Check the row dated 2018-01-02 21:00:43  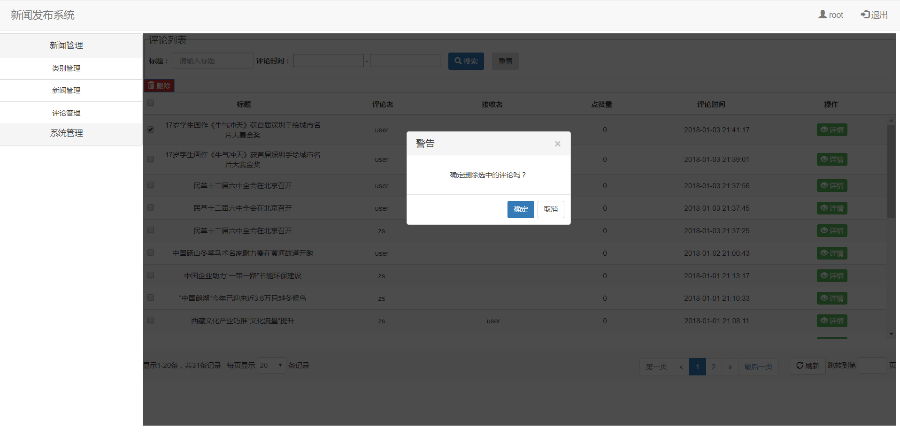[150, 253]
